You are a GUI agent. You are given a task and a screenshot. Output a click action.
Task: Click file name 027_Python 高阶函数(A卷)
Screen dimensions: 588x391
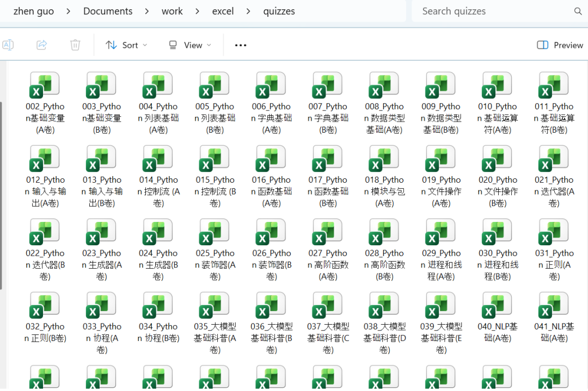pos(328,265)
